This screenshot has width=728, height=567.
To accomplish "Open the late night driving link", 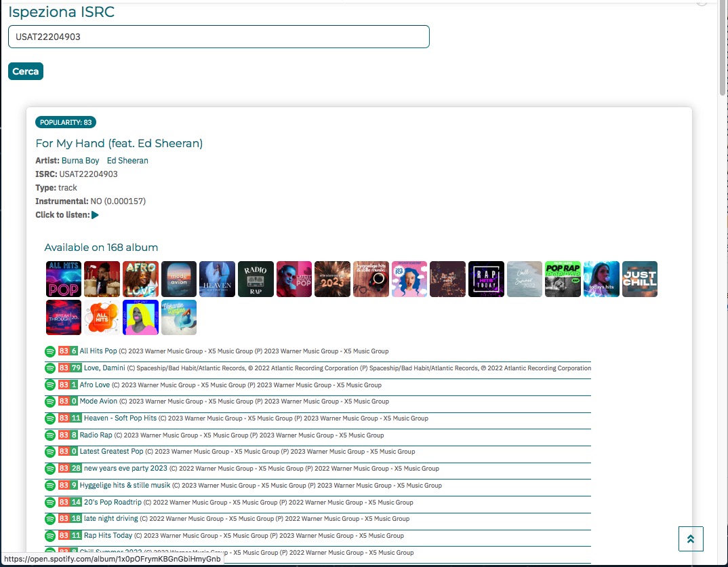I will point(111,519).
